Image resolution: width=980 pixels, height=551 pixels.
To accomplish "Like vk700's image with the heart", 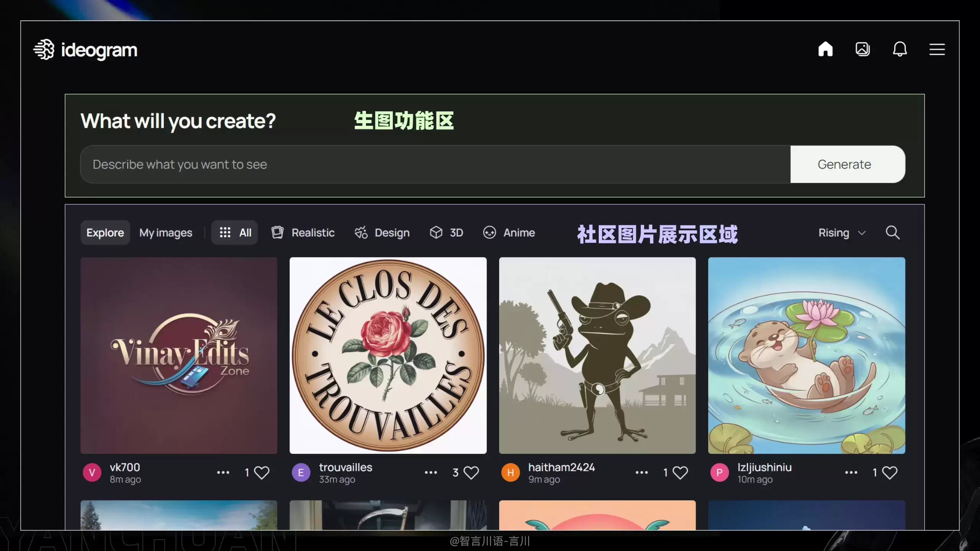I will click(262, 473).
